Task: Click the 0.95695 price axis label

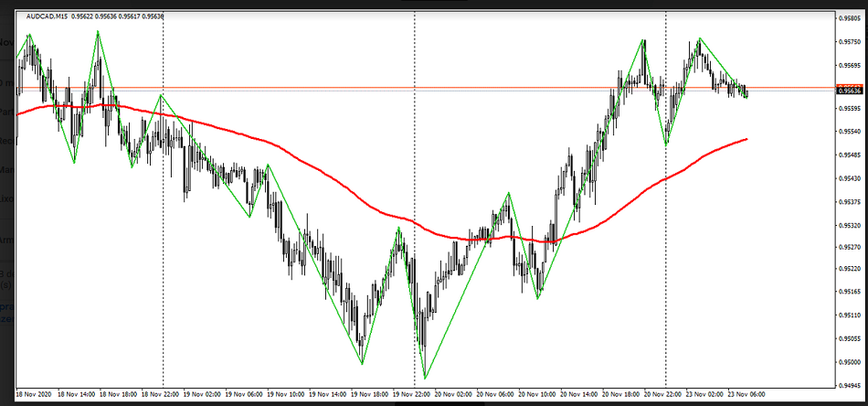Action: click(x=850, y=65)
